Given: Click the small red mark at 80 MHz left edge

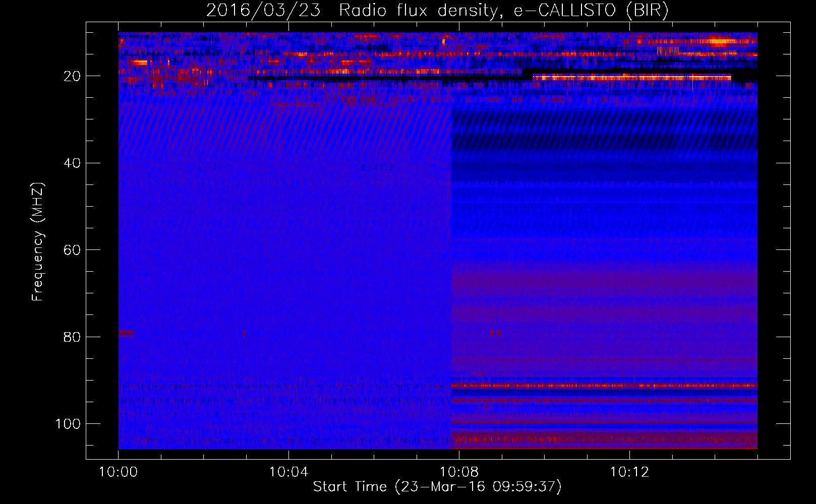Looking at the screenshot, I should pyautogui.click(x=126, y=333).
